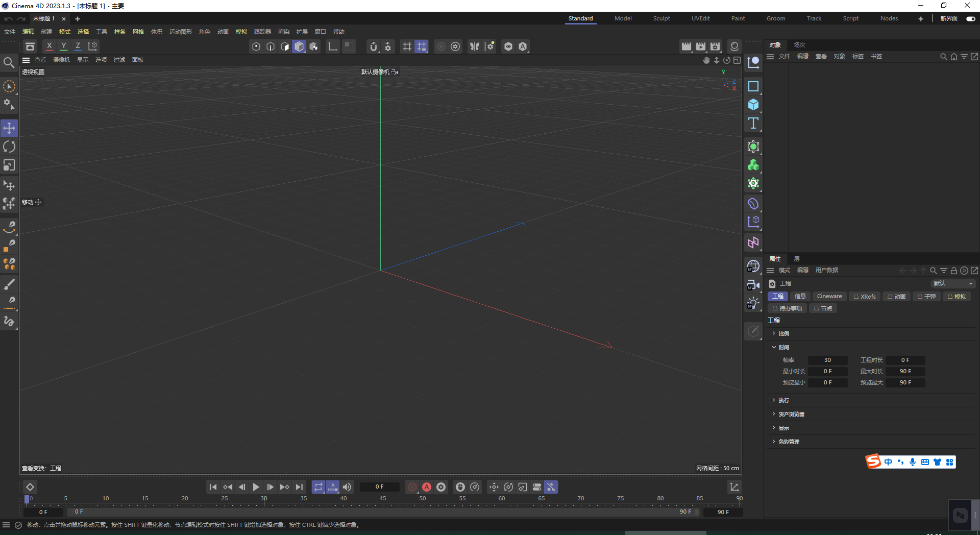Select the Scale tool in left toolbar

tap(9, 165)
